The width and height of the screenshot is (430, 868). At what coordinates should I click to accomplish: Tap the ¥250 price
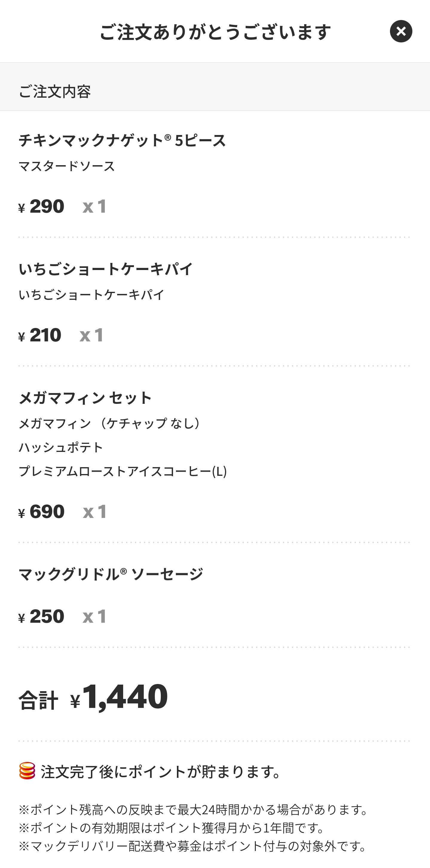click(x=42, y=616)
